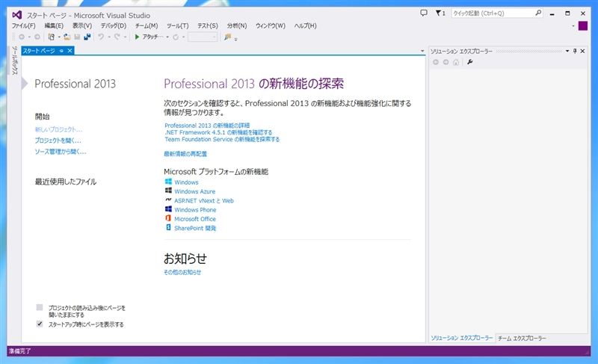Switch to チーム エクスプローラー tab
The height and width of the screenshot is (364, 598).
click(522, 338)
